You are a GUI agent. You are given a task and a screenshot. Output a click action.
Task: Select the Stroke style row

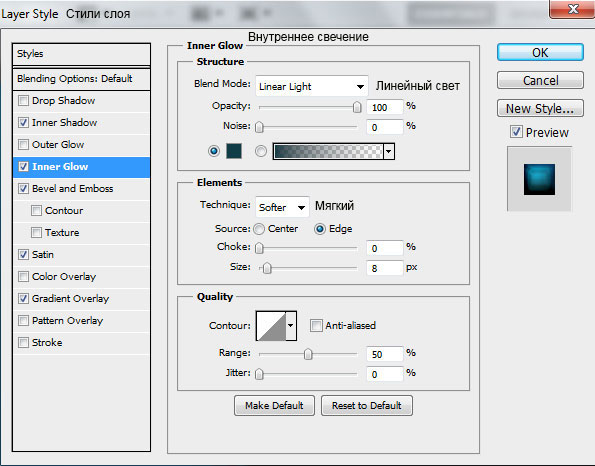pyautogui.click(x=81, y=343)
